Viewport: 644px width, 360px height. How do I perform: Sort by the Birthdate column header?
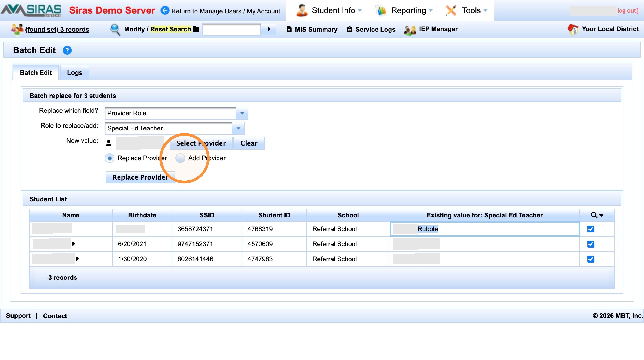[142, 215]
